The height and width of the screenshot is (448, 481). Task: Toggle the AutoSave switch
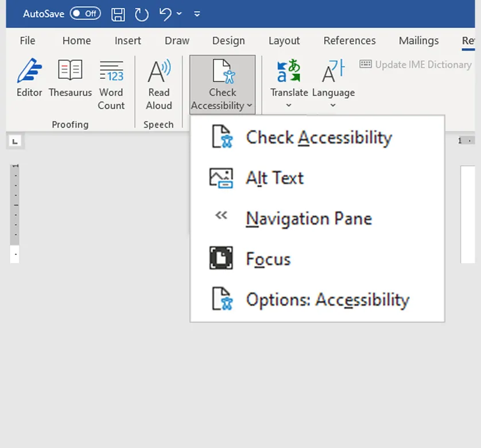85,14
